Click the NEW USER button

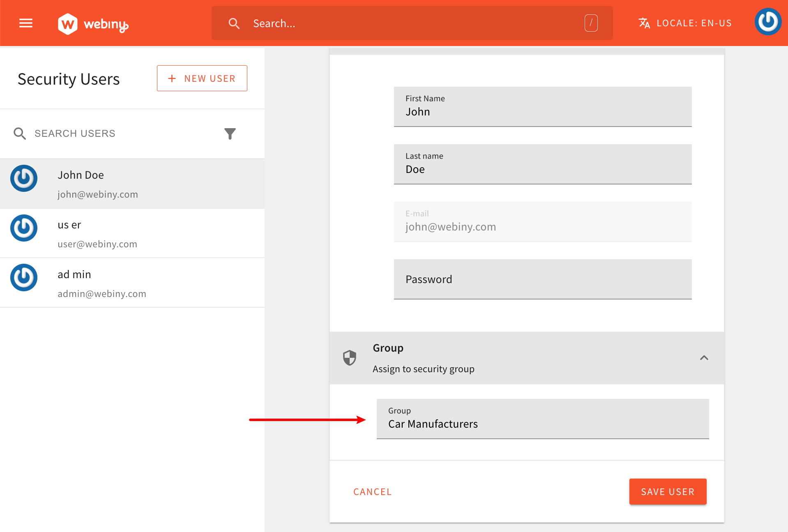[x=202, y=78]
